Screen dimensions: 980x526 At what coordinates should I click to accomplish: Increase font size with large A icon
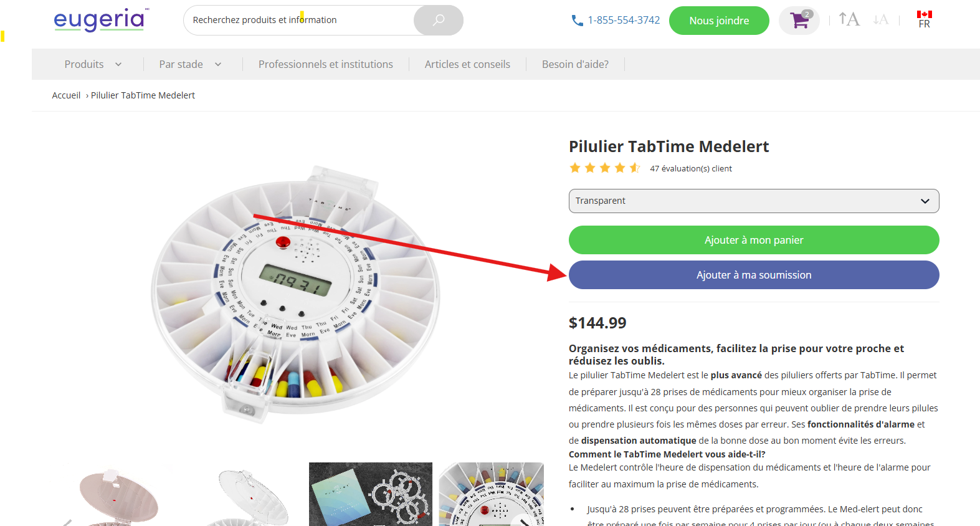849,19
